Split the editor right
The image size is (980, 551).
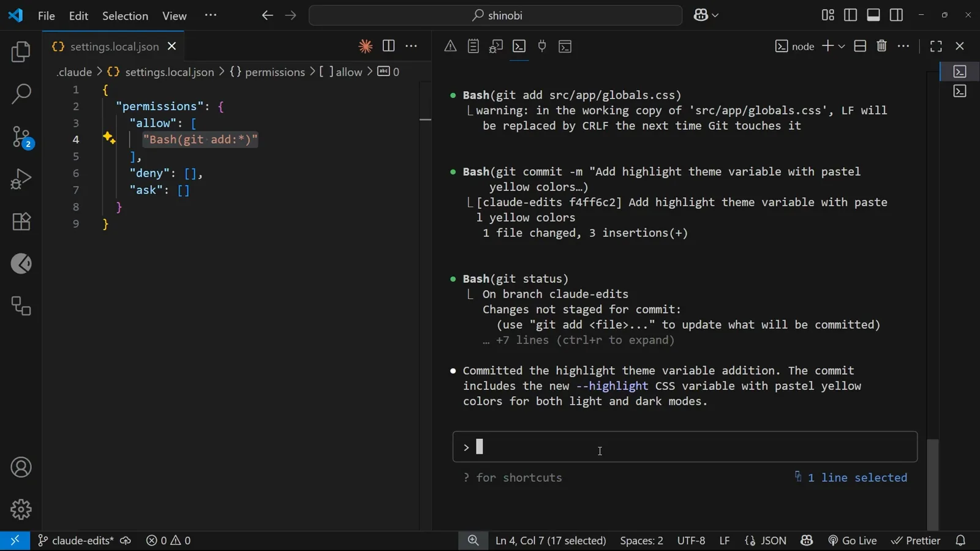click(x=388, y=46)
